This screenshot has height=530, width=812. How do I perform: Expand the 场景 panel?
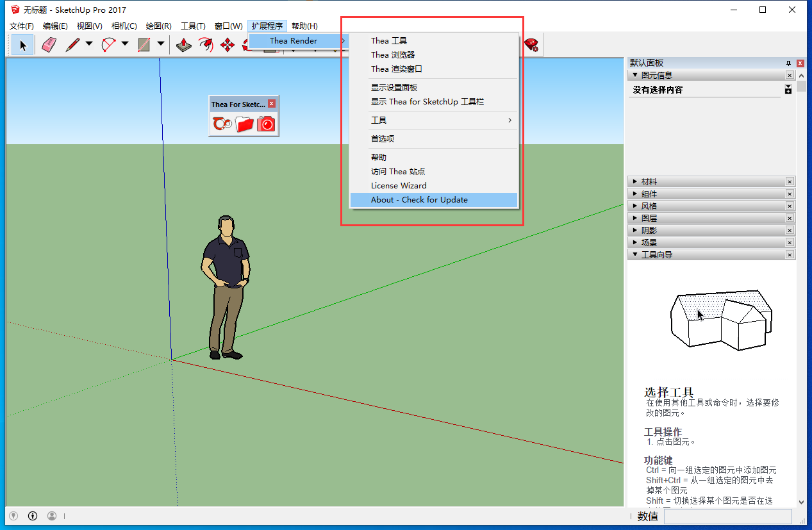[635, 243]
